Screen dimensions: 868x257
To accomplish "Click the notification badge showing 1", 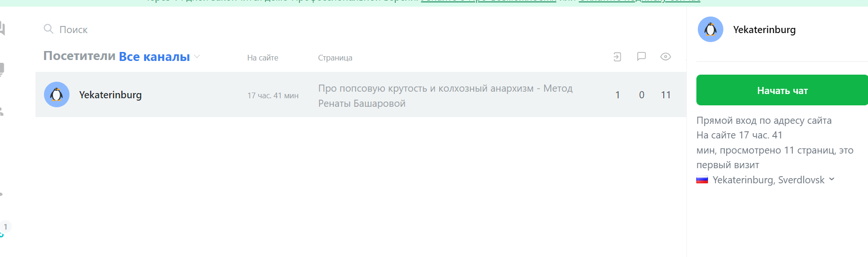I will pyautogui.click(x=6, y=227).
